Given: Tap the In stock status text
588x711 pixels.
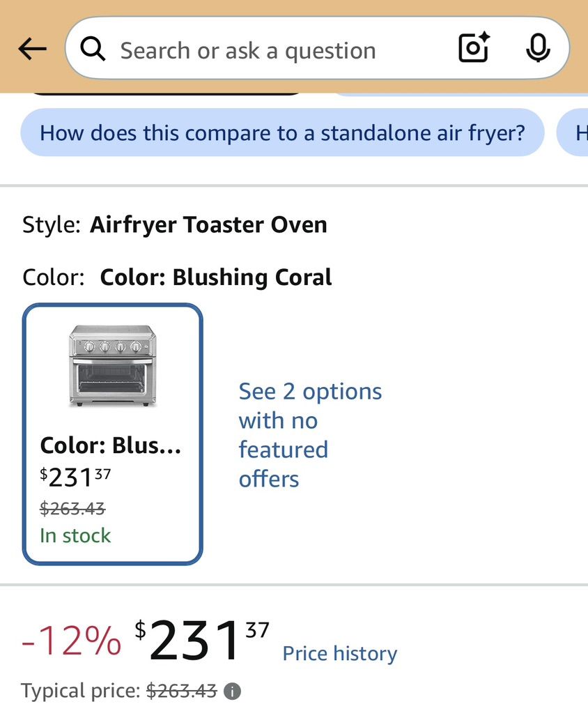Looking at the screenshot, I should point(75,535).
